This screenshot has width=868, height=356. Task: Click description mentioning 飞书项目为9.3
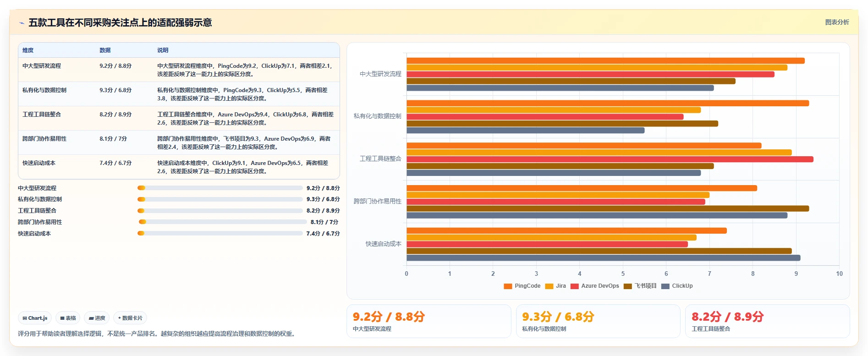coord(244,143)
